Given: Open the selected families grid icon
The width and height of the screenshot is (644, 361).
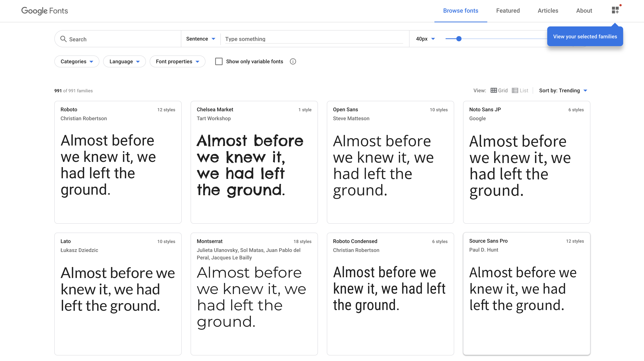Looking at the screenshot, I should click(x=615, y=10).
